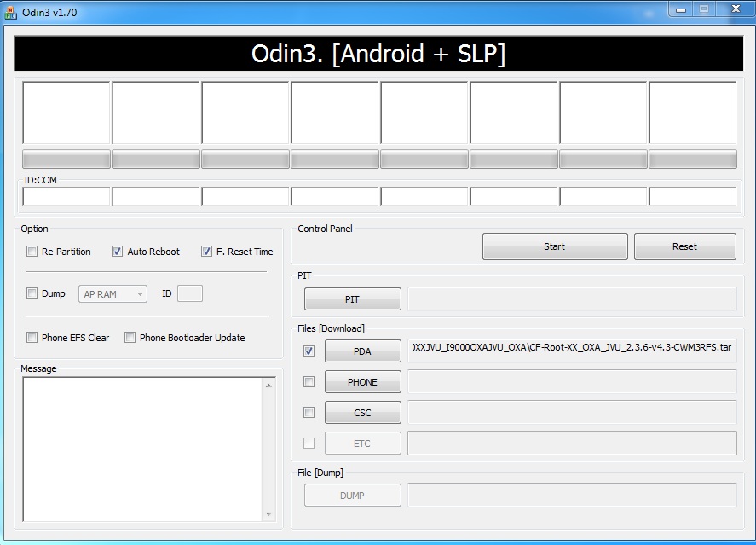Check the CSC file checkbox
This screenshot has height=545, width=756.
[309, 413]
